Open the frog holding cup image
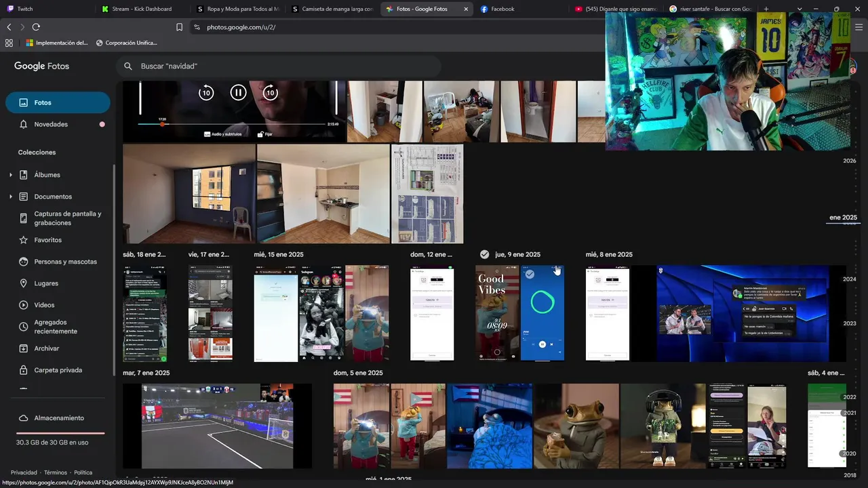The width and height of the screenshot is (868, 488). (576, 426)
